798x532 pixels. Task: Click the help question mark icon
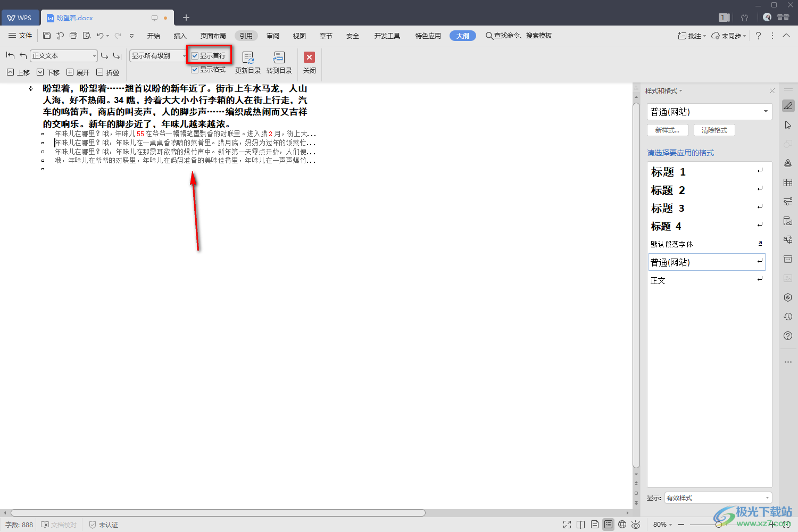point(758,36)
